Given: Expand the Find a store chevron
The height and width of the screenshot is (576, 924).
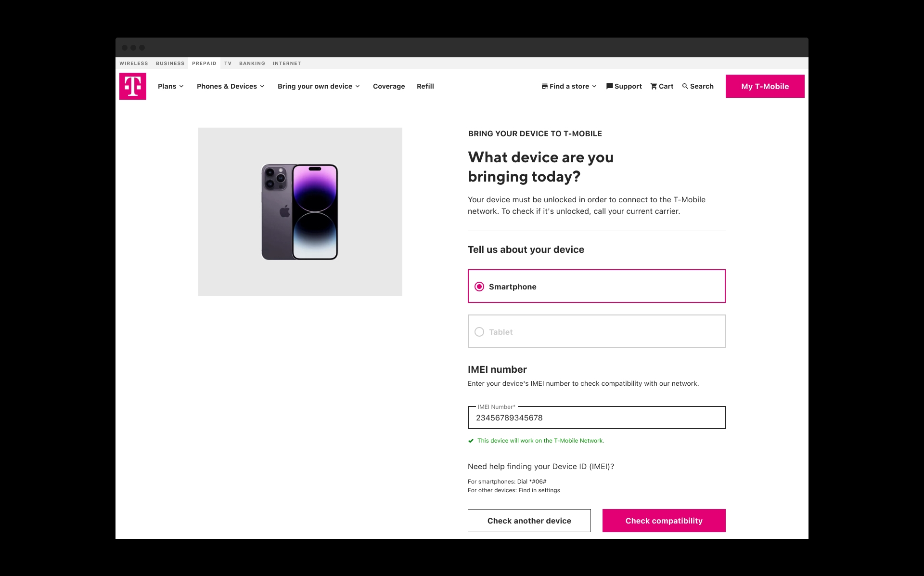Looking at the screenshot, I should 594,86.
